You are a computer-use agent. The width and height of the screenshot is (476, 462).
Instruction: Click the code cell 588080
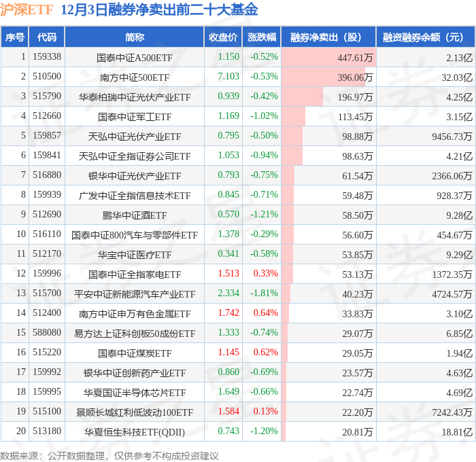pyautogui.click(x=47, y=333)
